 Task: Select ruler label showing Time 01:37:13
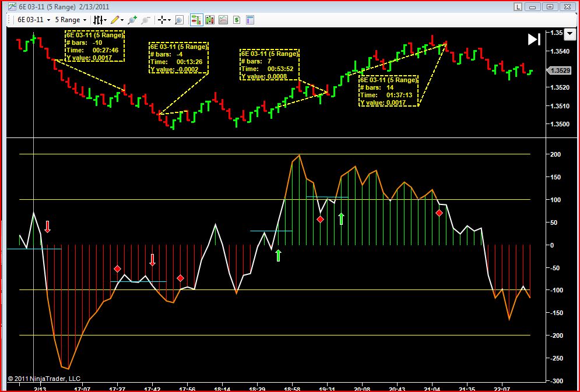tap(389, 91)
